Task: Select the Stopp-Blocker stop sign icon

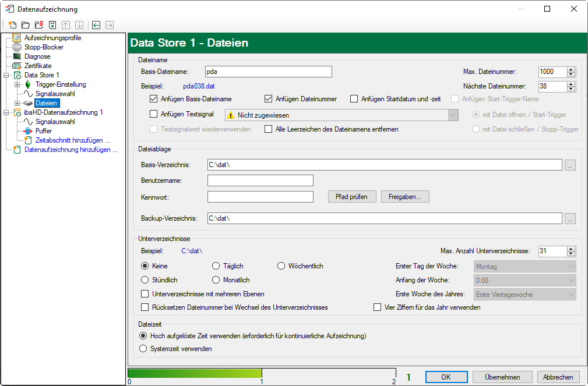Action: [x=17, y=47]
